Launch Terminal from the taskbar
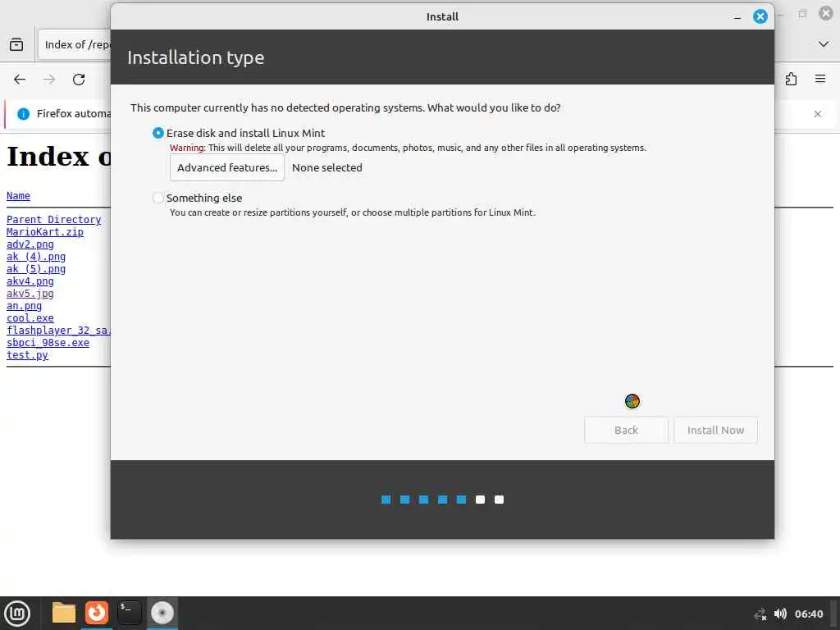This screenshot has height=630, width=840. pyautogui.click(x=129, y=613)
